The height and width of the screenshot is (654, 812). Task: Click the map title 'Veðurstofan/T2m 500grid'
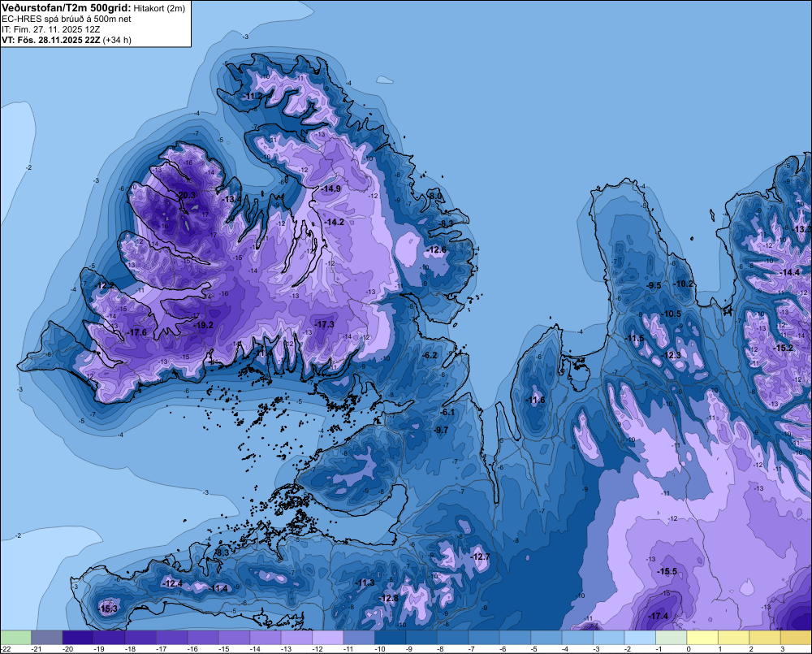(x=66, y=7)
